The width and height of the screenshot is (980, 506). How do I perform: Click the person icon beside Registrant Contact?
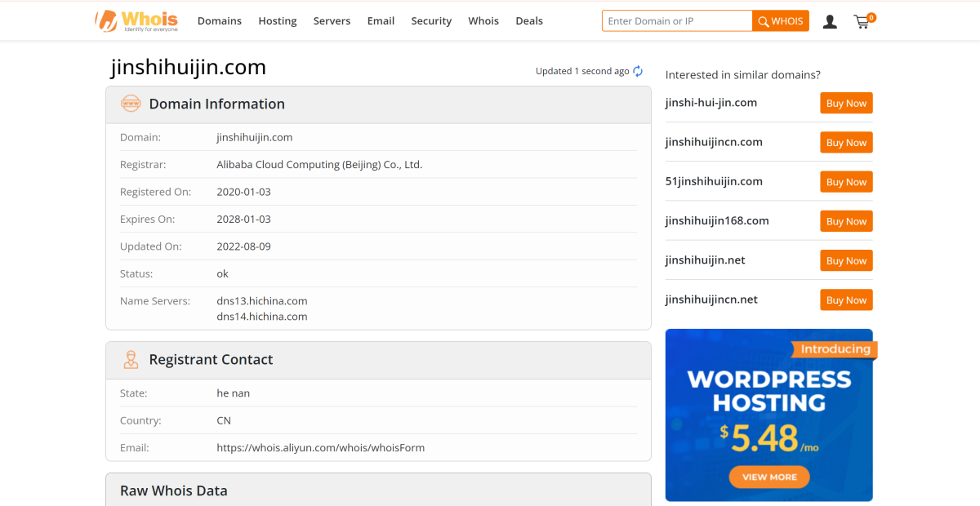pyautogui.click(x=131, y=359)
